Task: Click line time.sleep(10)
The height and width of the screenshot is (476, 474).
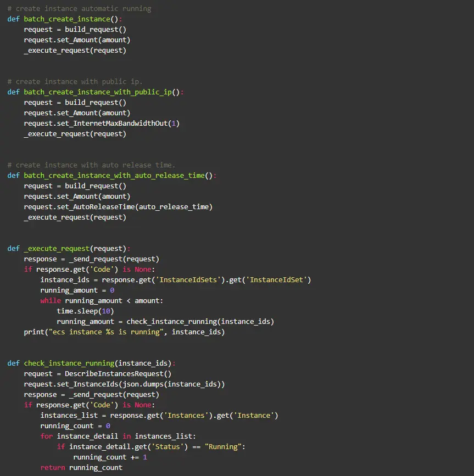Action: [x=85, y=311]
